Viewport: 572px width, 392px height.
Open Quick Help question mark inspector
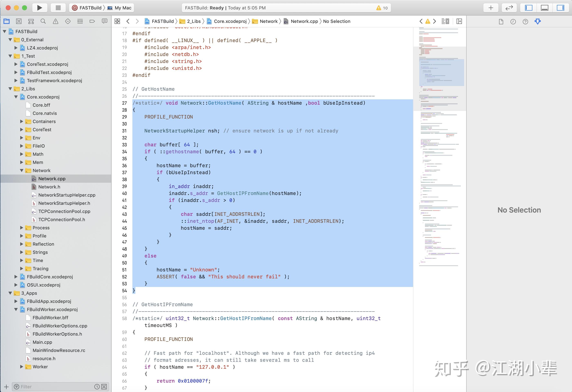[x=525, y=22]
